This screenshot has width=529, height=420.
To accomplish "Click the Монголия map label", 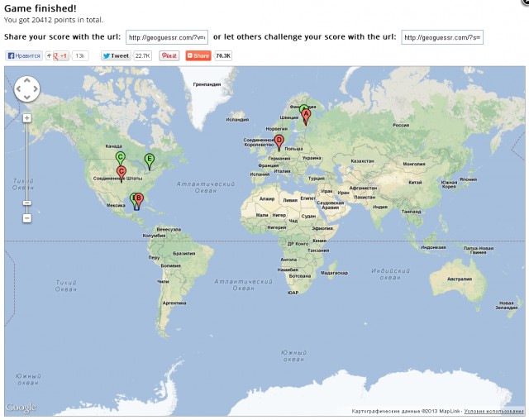I will [414, 164].
